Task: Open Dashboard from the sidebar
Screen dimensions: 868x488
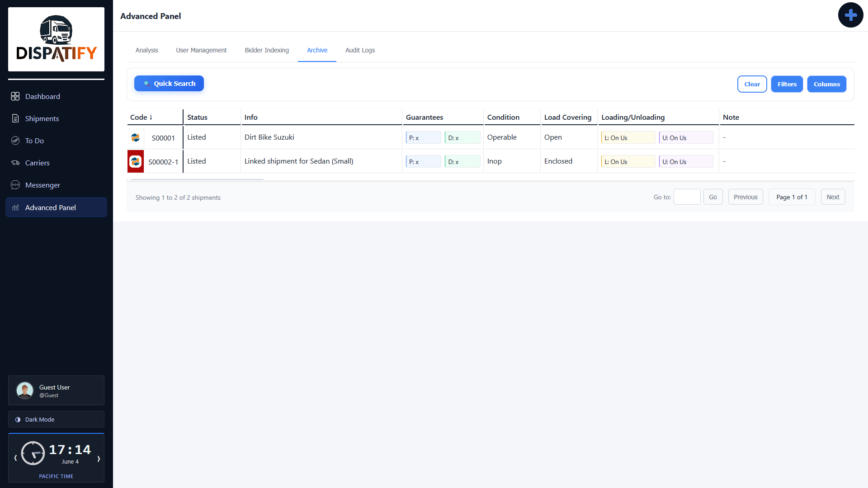Action: [x=56, y=96]
